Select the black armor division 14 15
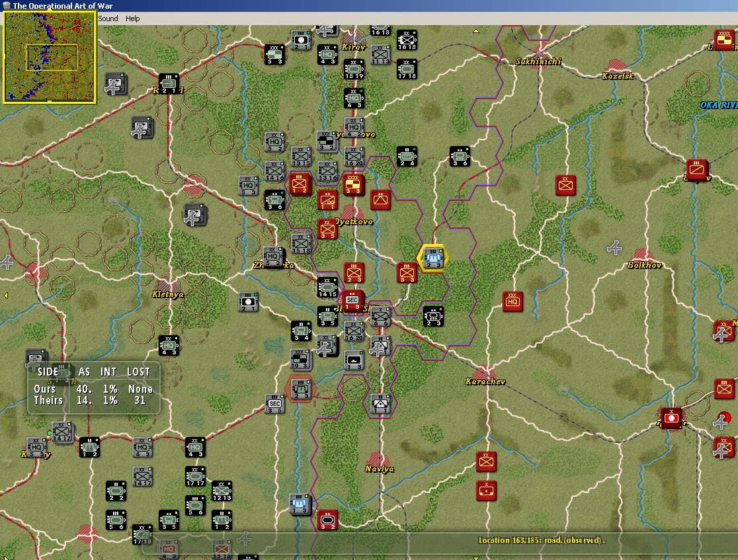 [x=327, y=288]
